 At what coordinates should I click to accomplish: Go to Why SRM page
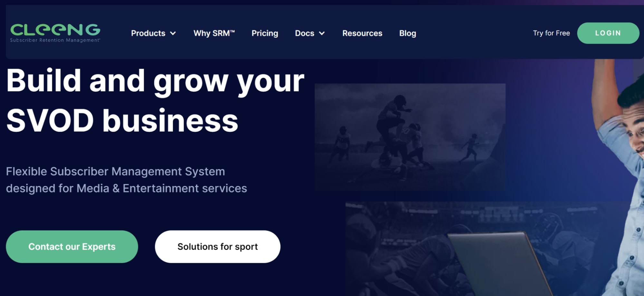pyautogui.click(x=214, y=33)
